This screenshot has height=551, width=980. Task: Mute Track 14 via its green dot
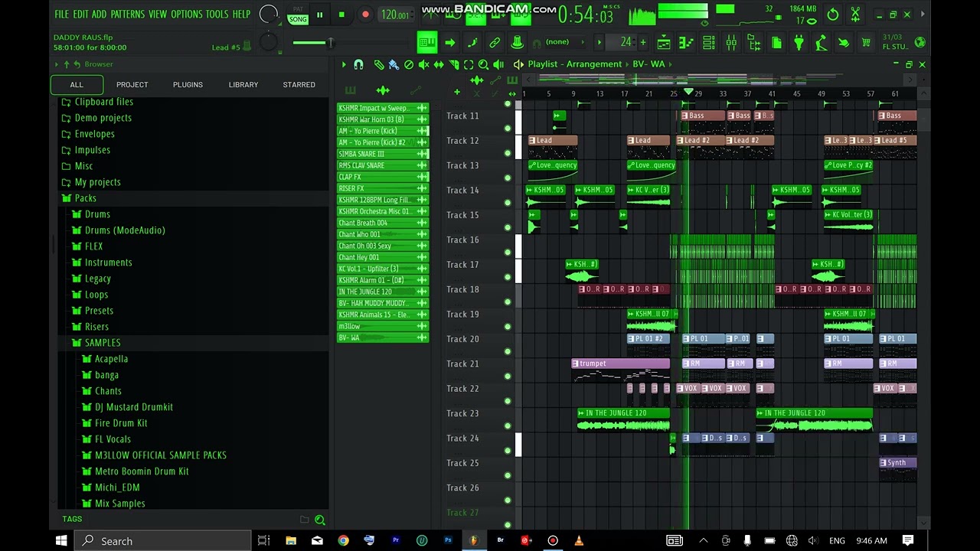507,203
